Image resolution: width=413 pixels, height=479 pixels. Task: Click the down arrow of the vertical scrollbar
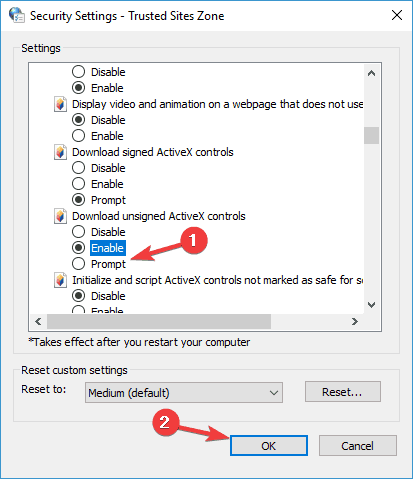click(371, 304)
